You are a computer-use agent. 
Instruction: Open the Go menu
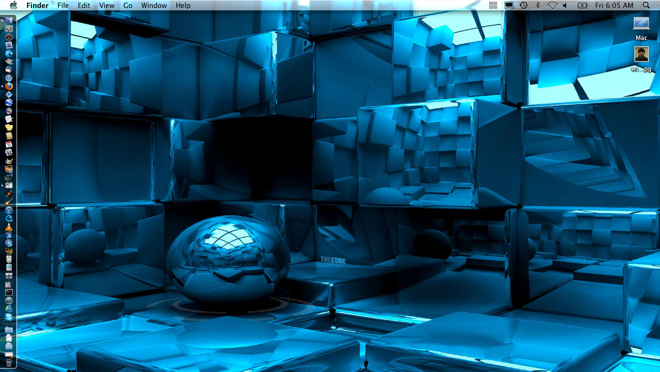(128, 5)
